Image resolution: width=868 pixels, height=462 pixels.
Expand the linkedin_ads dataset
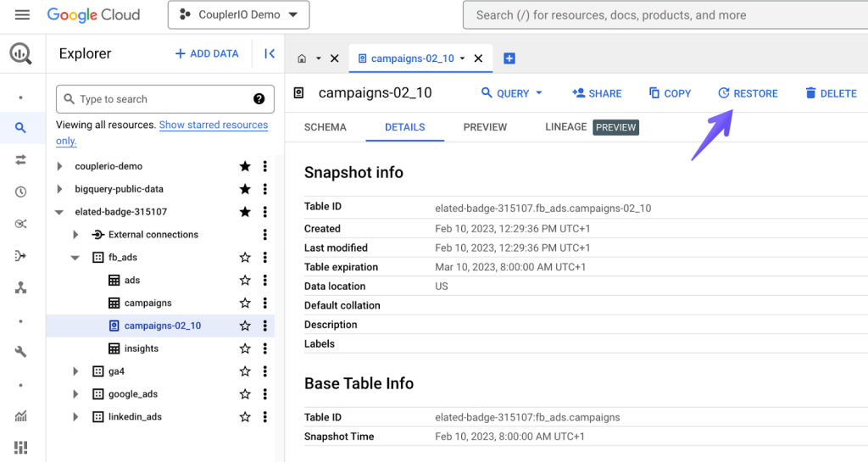point(75,416)
